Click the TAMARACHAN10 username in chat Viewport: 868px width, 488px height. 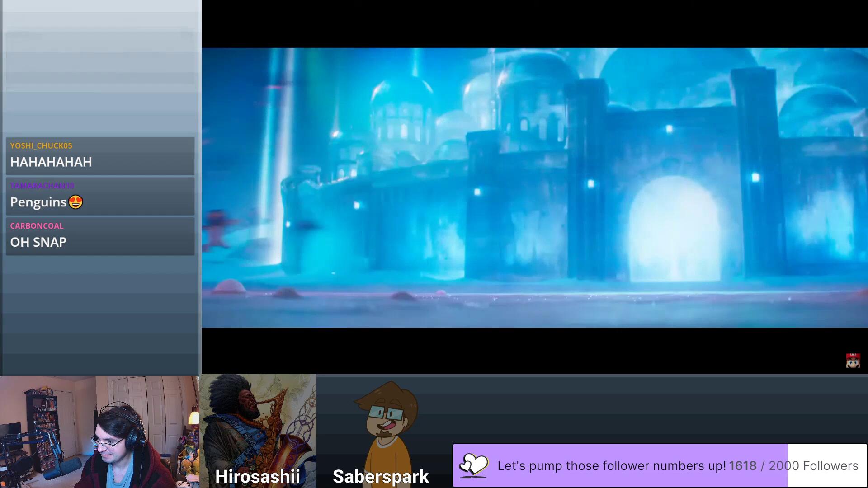[42, 186]
